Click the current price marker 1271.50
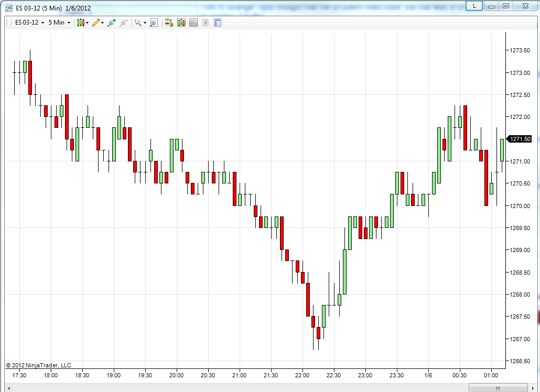The height and width of the screenshot is (392, 540). pyautogui.click(x=520, y=139)
